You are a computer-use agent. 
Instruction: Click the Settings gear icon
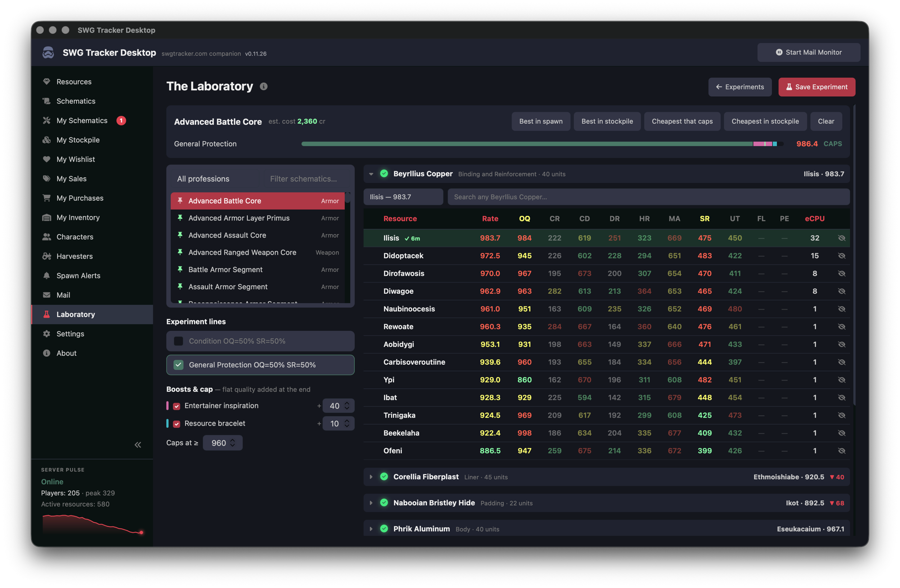click(46, 334)
